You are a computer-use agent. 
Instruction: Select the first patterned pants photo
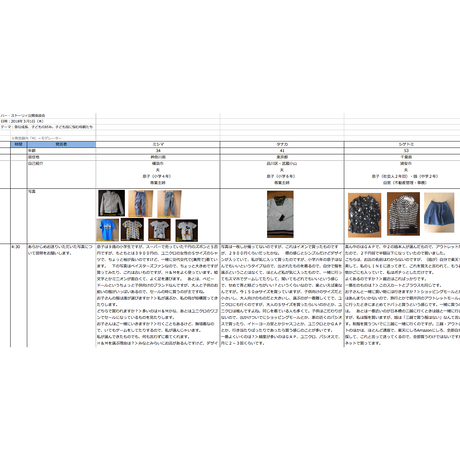[x=141, y=203]
